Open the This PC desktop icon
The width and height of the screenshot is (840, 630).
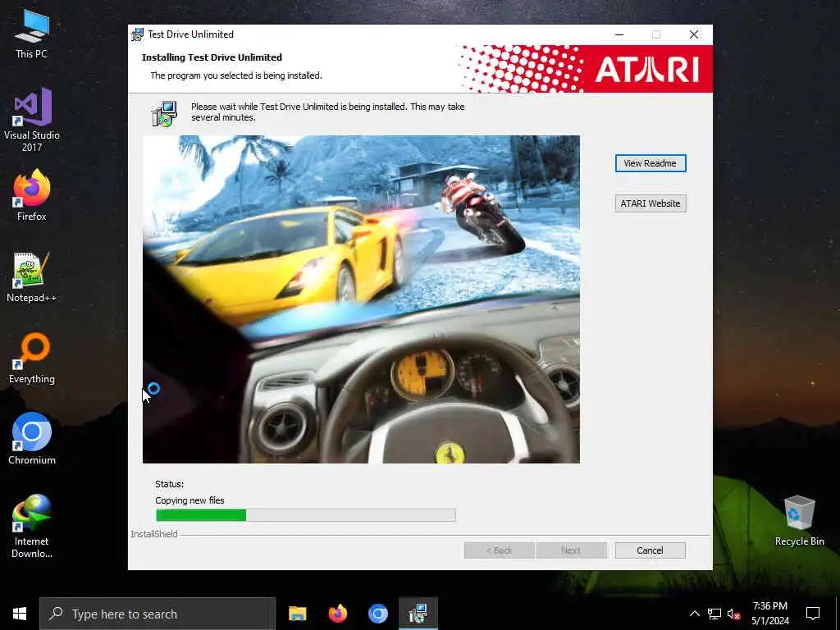[x=32, y=34]
